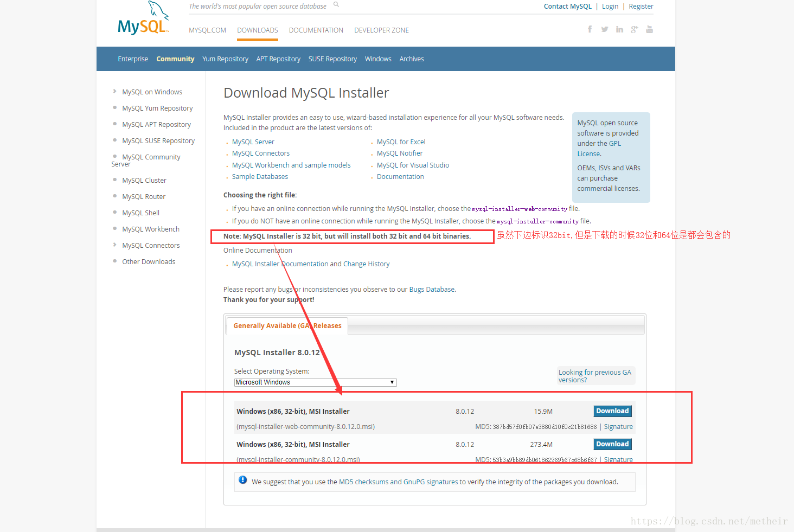The height and width of the screenshot is (532, 794).
Task: Select APT Repository in blue nav bar
Action: click(x=278, y=59)
